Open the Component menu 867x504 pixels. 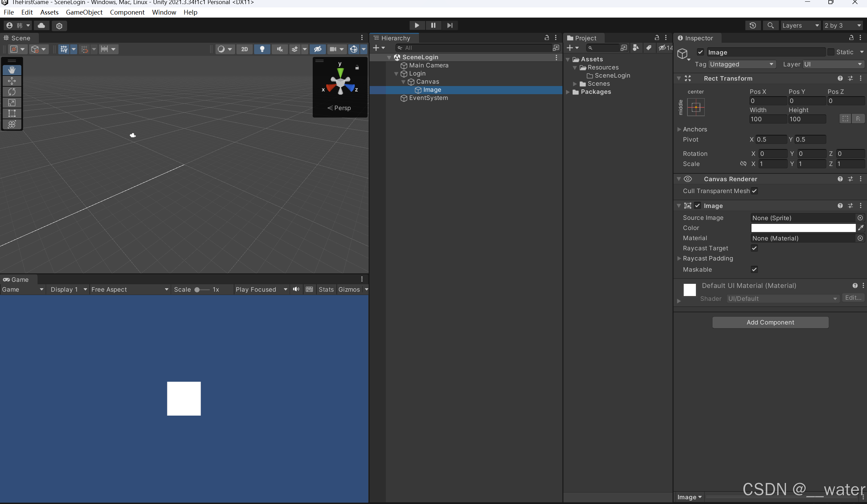(x=127, y=13)
